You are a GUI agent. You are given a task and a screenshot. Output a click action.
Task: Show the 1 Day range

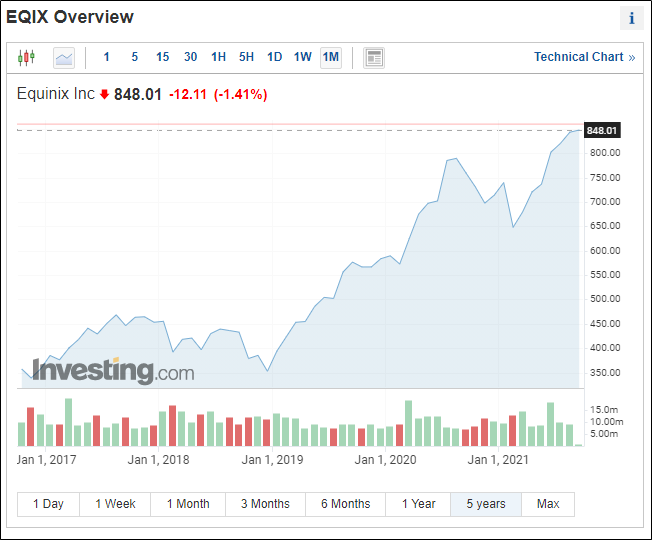(48, 504)
